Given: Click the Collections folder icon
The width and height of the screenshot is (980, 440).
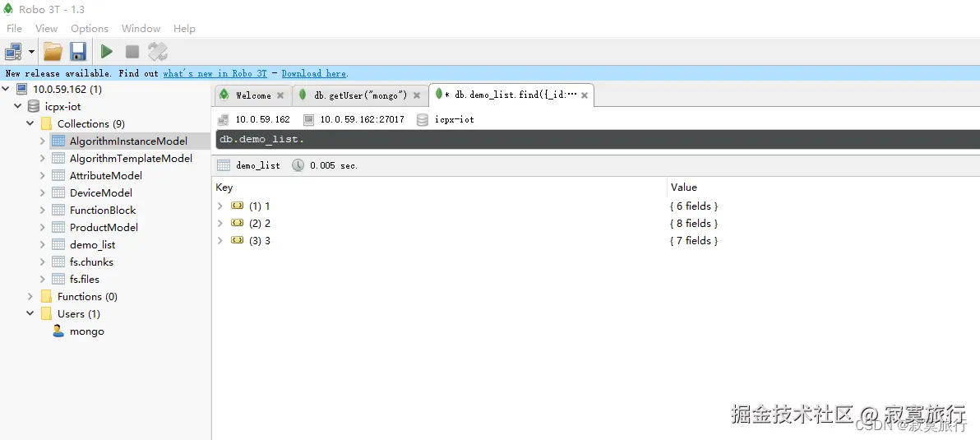Looking at the screenshot, I should point(46,123).
